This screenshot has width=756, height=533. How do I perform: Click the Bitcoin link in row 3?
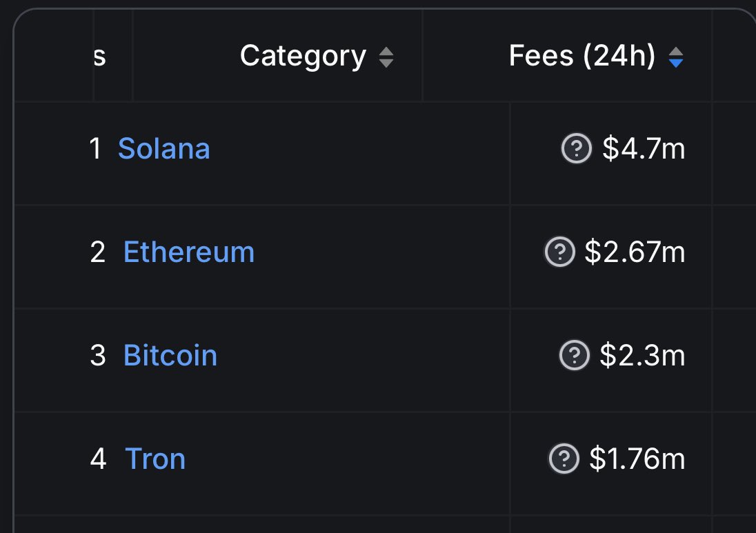[170, 355]
